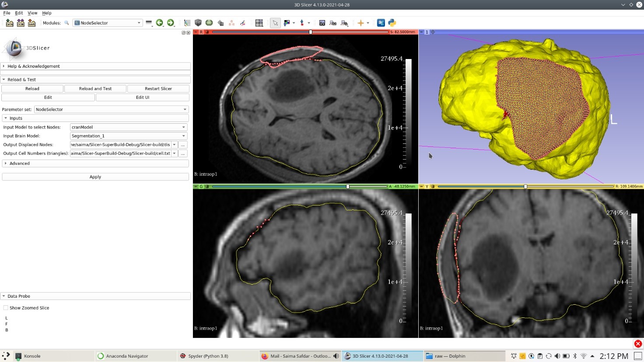
Task: Go to previous module with back arrow
Action: tap(159, 23)
